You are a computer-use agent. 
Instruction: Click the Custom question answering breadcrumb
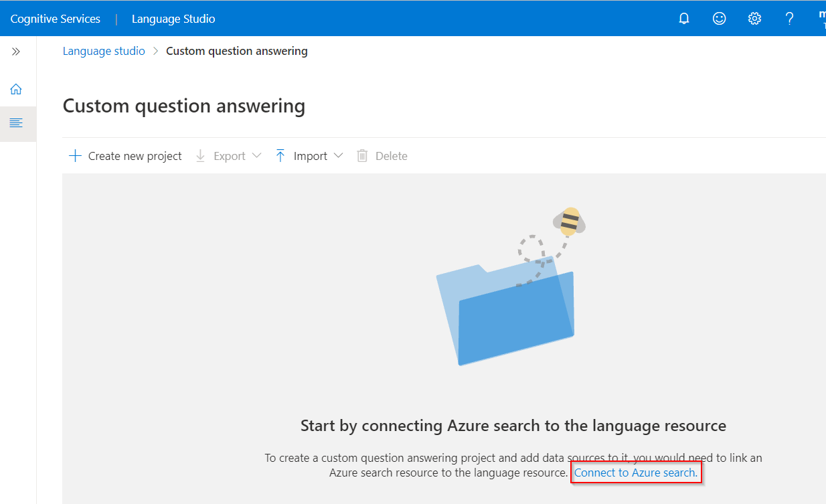tap(237, 50)
